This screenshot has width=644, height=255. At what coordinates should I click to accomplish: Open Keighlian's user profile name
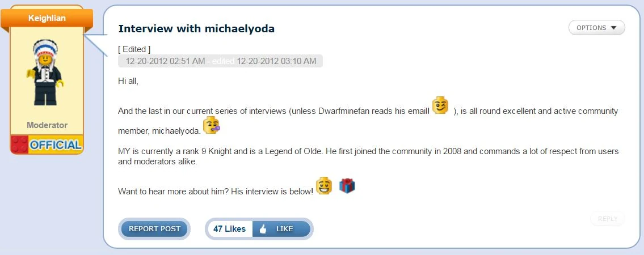click(x=47, y=18)
